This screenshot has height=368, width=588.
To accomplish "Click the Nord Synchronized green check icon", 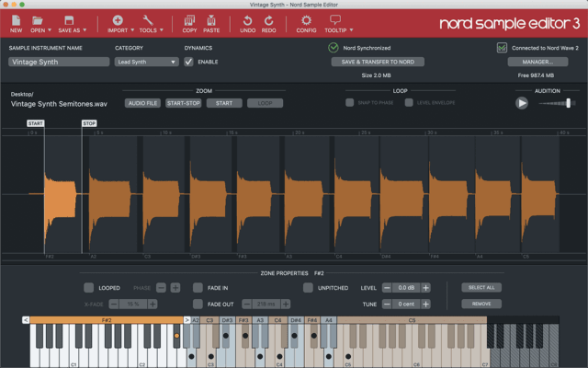I will pos(333,48).
